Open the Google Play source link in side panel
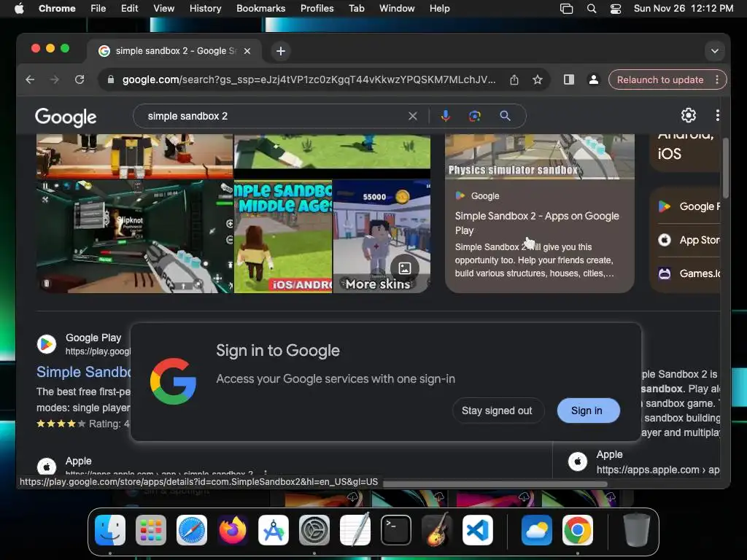Screen dimensions: 747x560 (689, 206)
